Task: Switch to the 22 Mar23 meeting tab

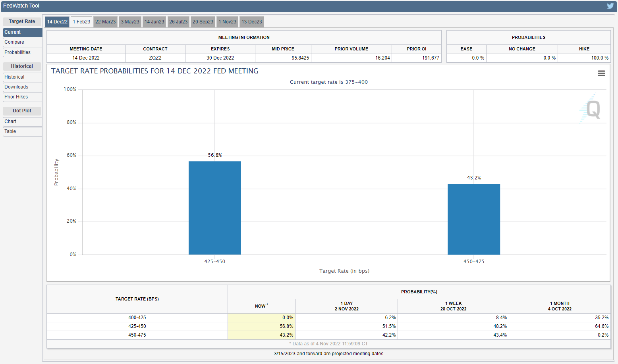Action: [x=106, y=22]
